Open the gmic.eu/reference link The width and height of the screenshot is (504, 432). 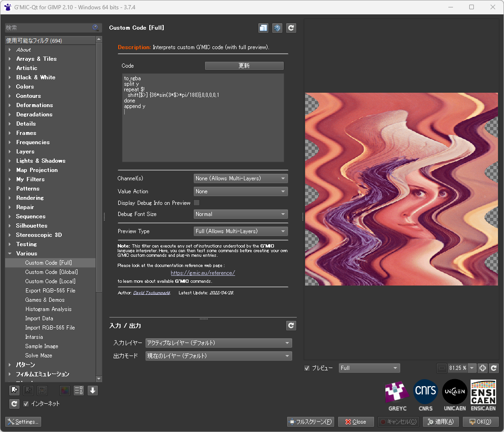click(x=203, y=273)
